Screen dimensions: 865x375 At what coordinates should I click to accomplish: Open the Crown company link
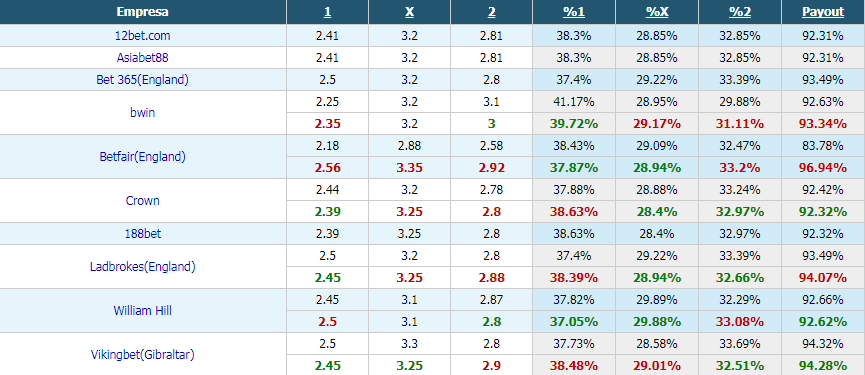point(143,201)
